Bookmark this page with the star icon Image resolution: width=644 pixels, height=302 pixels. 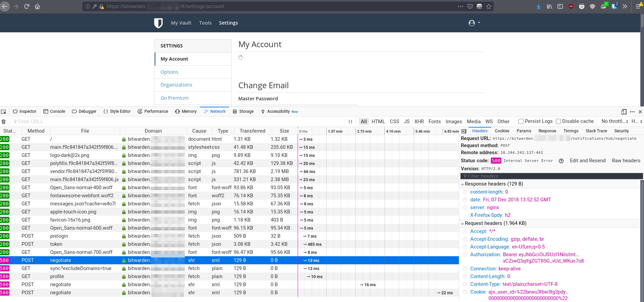click(x=489, y=6)
